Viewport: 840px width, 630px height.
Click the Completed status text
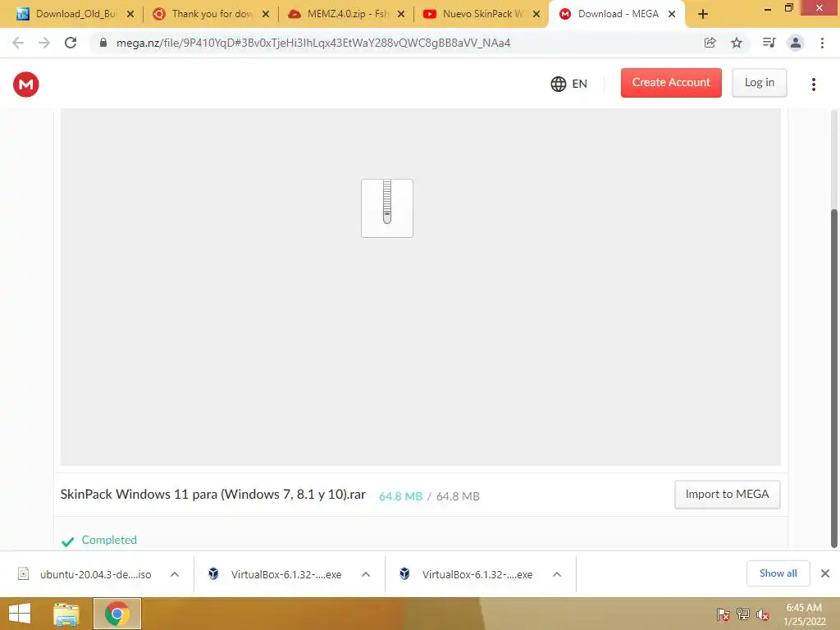pyautogui.click(x=109, y=540)
